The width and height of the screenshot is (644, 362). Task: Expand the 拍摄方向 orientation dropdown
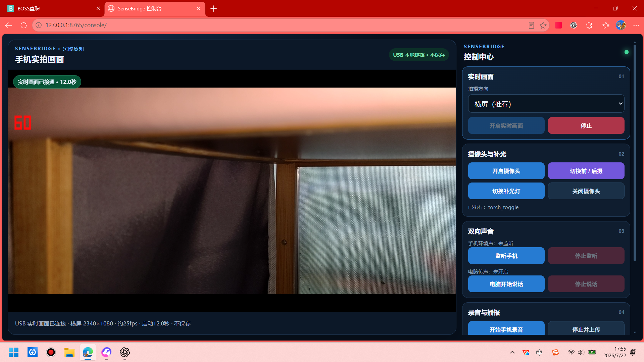click(x=546, y=104)
